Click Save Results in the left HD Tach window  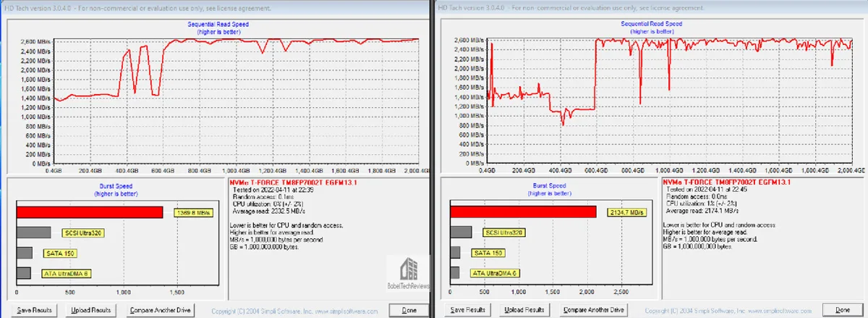click(x=34, y=310)
